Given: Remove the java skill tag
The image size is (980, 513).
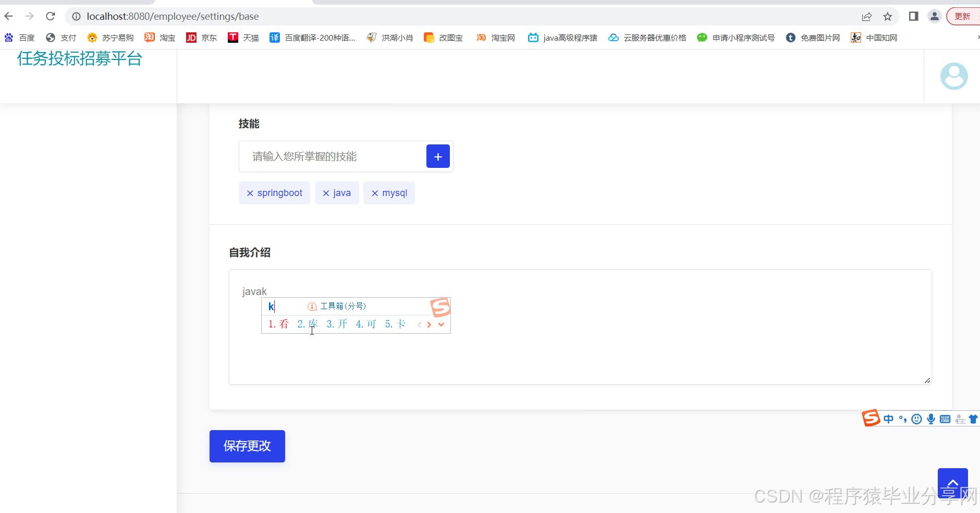Looking at the screenshot, I should (326, 193).
